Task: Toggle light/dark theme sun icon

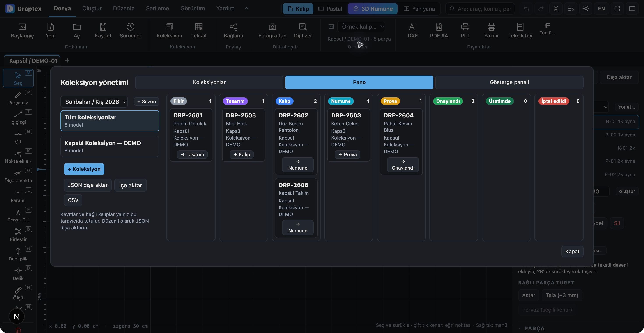Action: [x=586, y=9]
